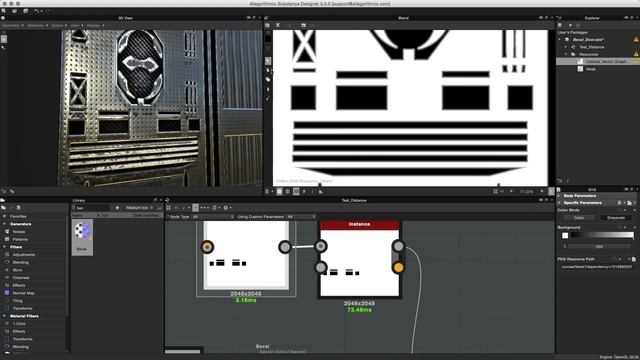Open the Geometry menu in 3D View

(13, 25)
